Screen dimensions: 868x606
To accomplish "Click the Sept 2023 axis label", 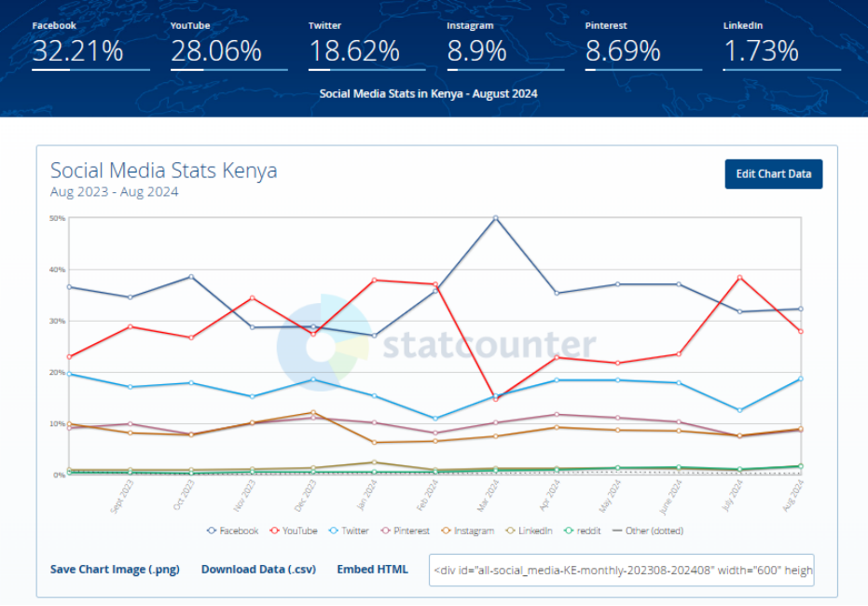I will tap(122, 496).
